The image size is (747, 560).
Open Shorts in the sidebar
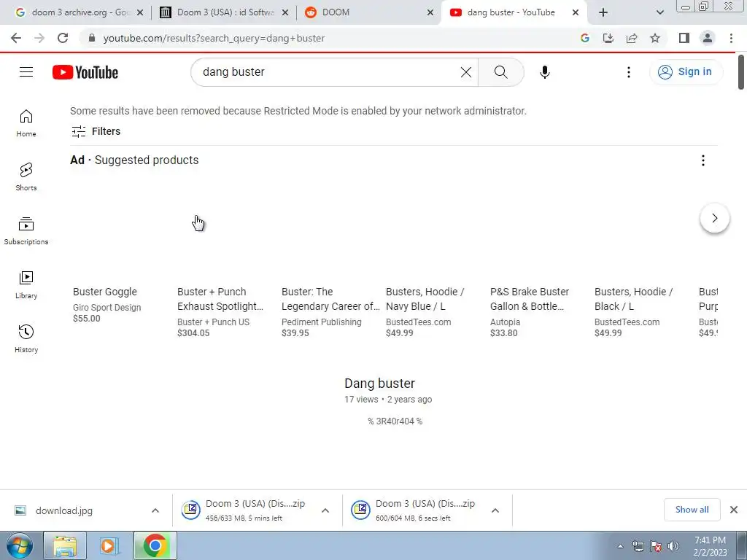(x=26, y=176)
